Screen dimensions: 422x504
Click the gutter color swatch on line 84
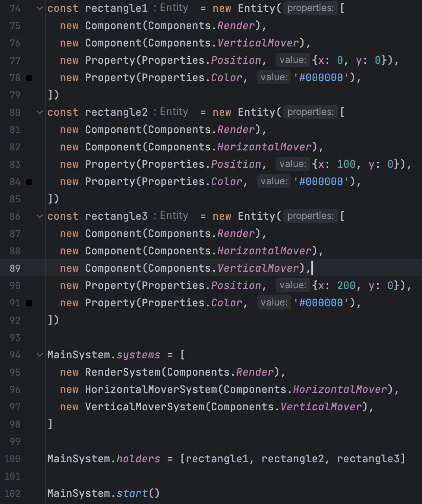[x=29, y=182]
